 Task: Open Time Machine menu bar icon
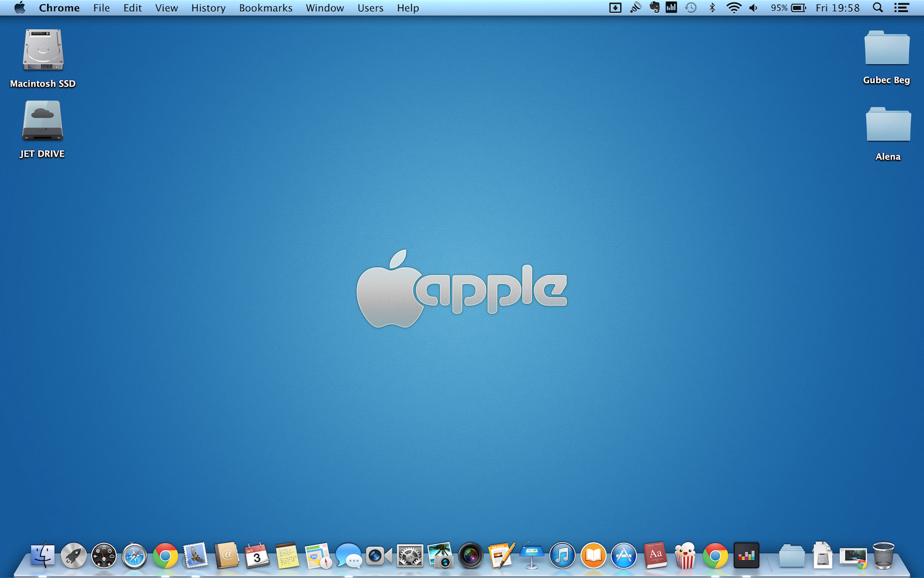pyautogui.click(x=691, y=8)
